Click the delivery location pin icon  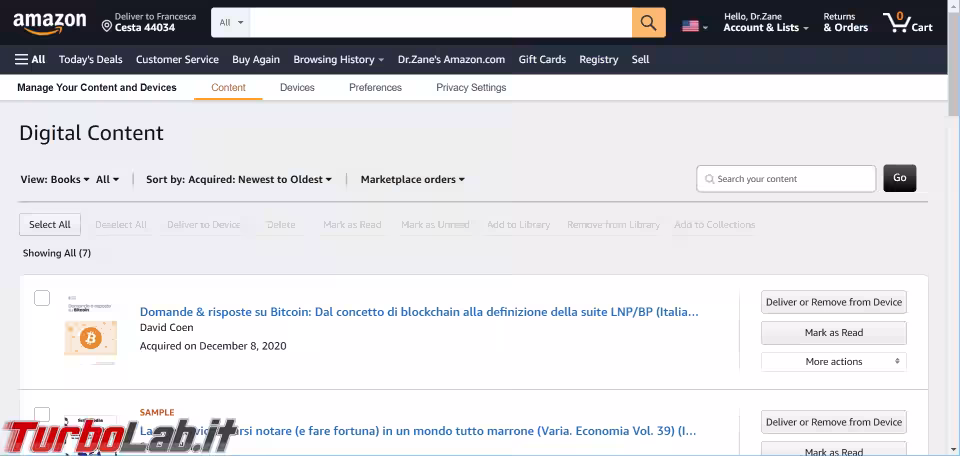pyautogui.click(x=107, y=26)
